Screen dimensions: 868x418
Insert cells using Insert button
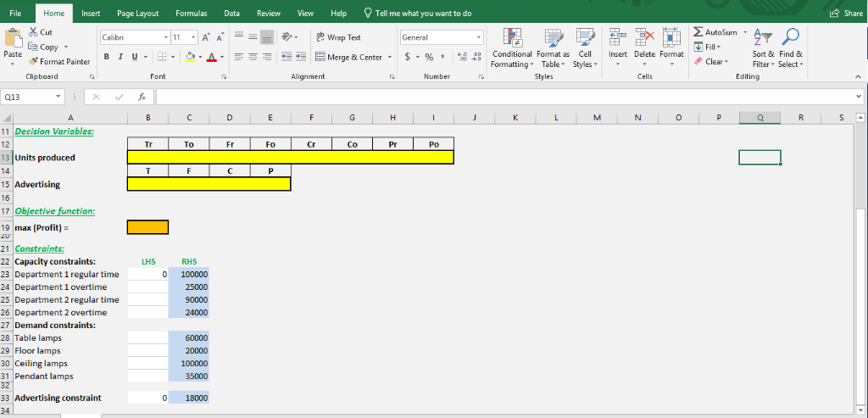(x=618, y=48)
